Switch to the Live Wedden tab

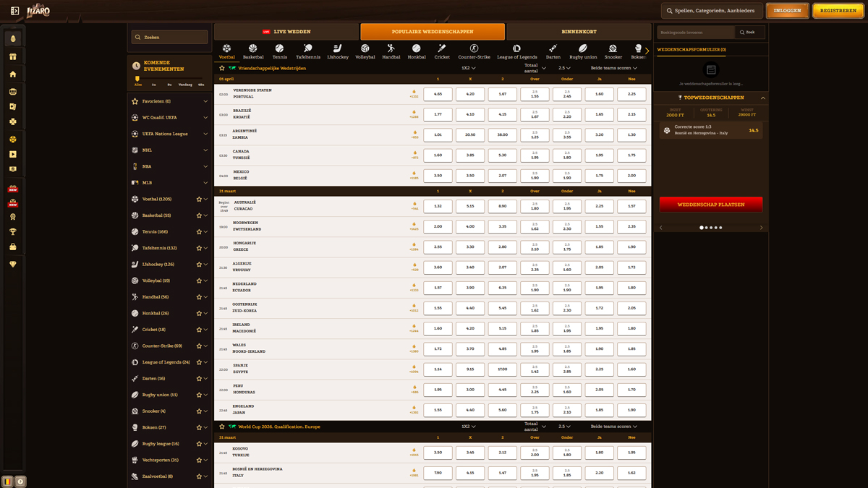tap(286, 32)
